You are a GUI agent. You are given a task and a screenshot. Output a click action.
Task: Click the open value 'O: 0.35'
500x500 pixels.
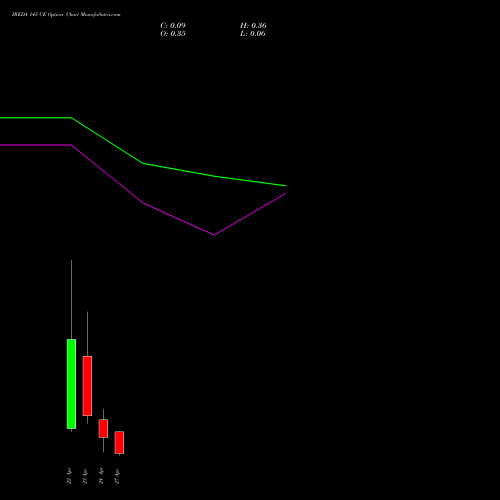(x=173, y=34)
